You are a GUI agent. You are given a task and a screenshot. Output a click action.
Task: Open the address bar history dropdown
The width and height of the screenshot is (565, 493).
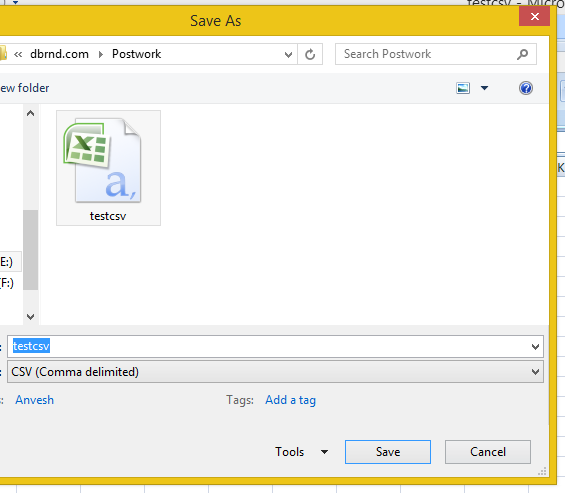(288, 55)
